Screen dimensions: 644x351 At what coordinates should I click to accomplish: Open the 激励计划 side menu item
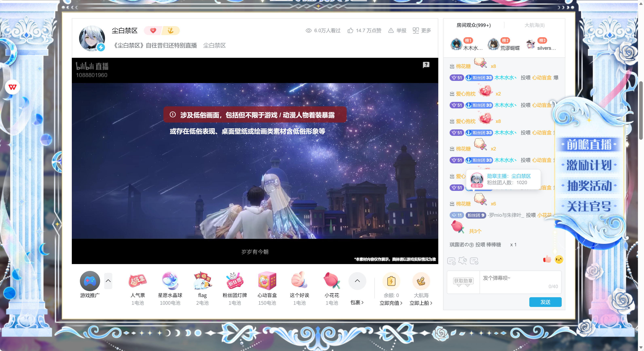tap(589, 165)
